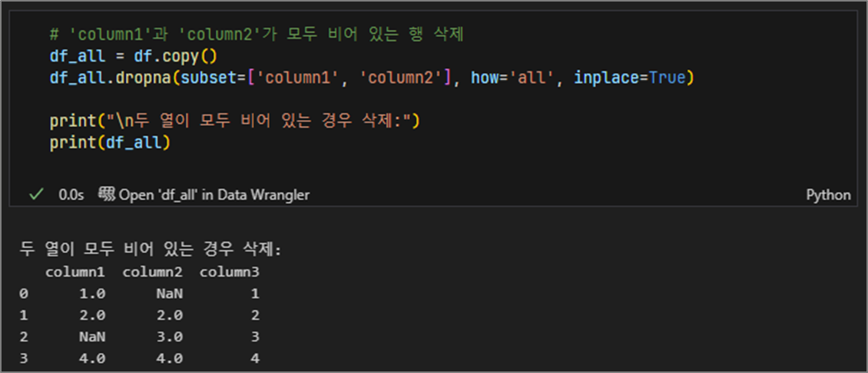868x373 pixels.
Task: Click the 'column2' header in the output
Action: [x=152, y=272]
